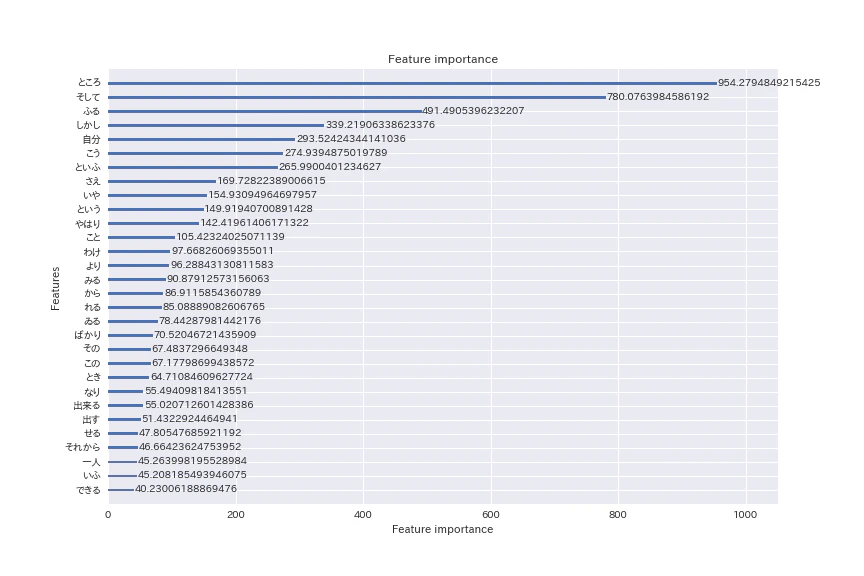864x576 pixels.
Task: Click the value 85.08889082606765
Action: [214, 306]
